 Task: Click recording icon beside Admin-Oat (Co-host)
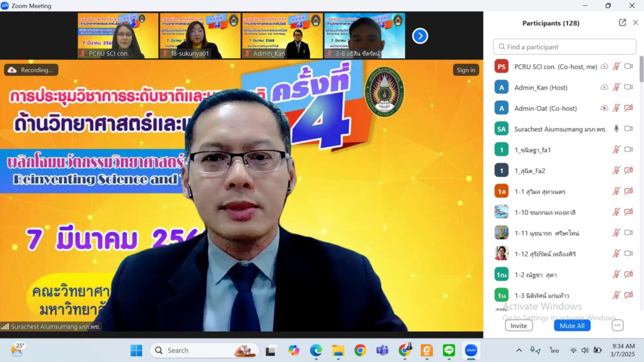[604, 108]
